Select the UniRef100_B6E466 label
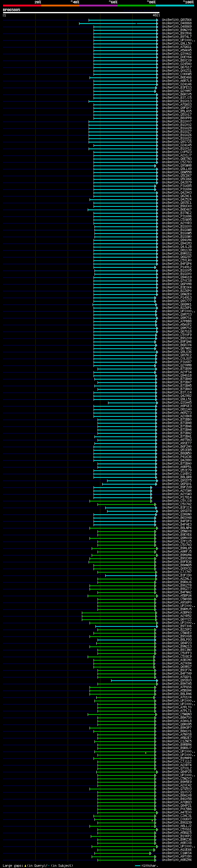Image resolution: width=197 pixels, height=868 pixels. pos(176,78)
